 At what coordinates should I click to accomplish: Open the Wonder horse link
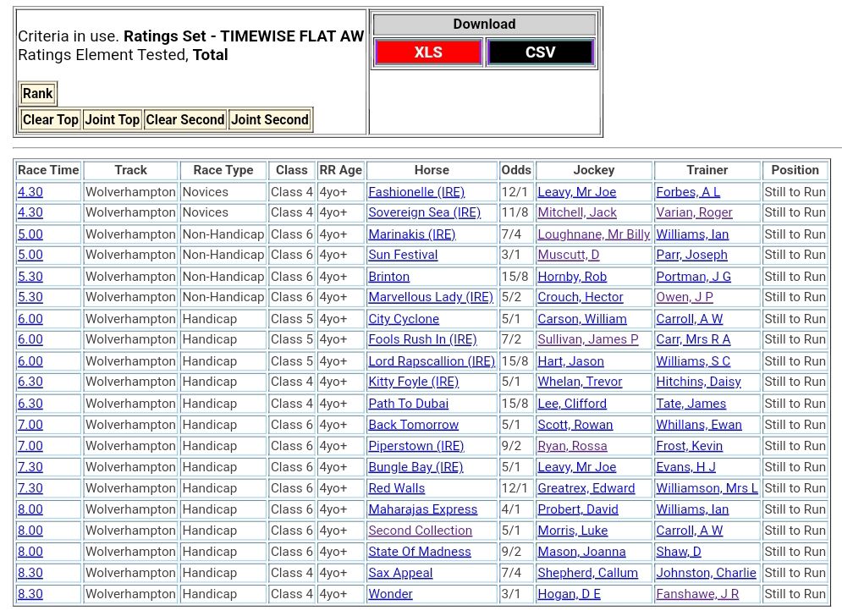[390, 594]
